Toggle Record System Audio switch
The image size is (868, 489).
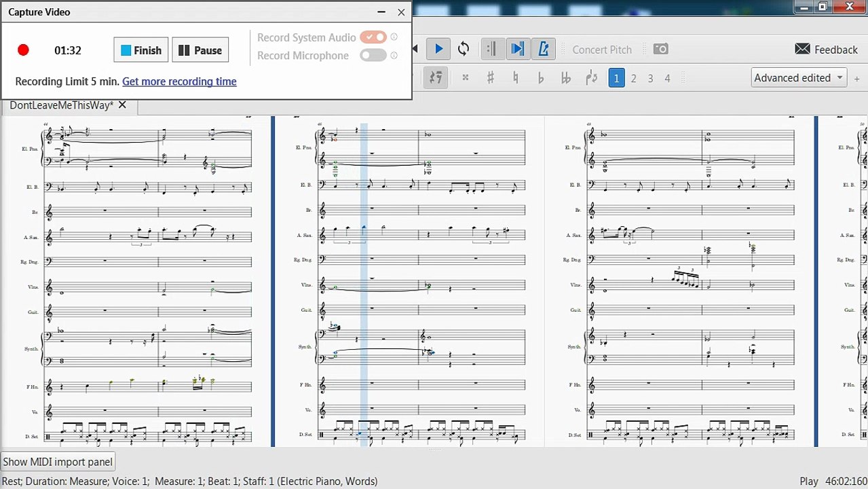(373, 37)
